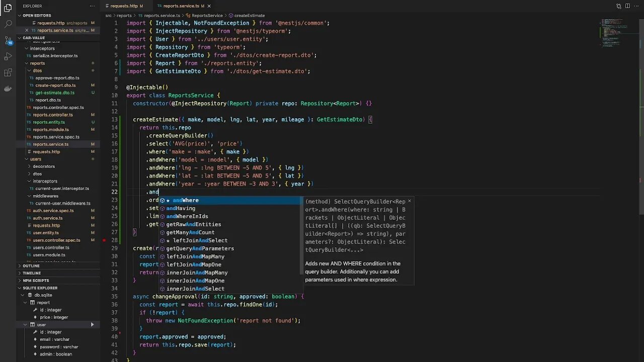Click the breakpoint dot beside line 28
The width and height of the screenshot is (644, 362).
point(104,240)
